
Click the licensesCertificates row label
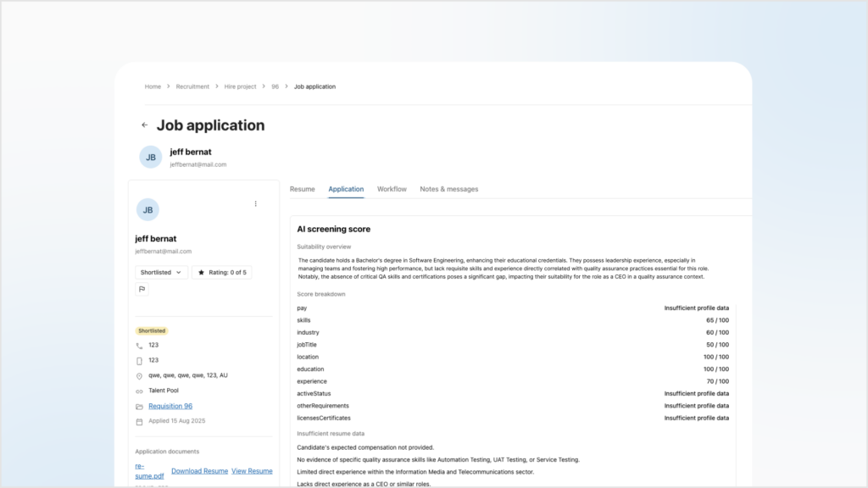tap(324, 418)
